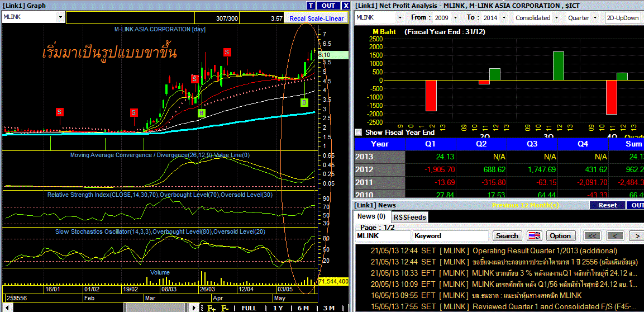Click the topmost red S marker in April

tap(227, 52)
